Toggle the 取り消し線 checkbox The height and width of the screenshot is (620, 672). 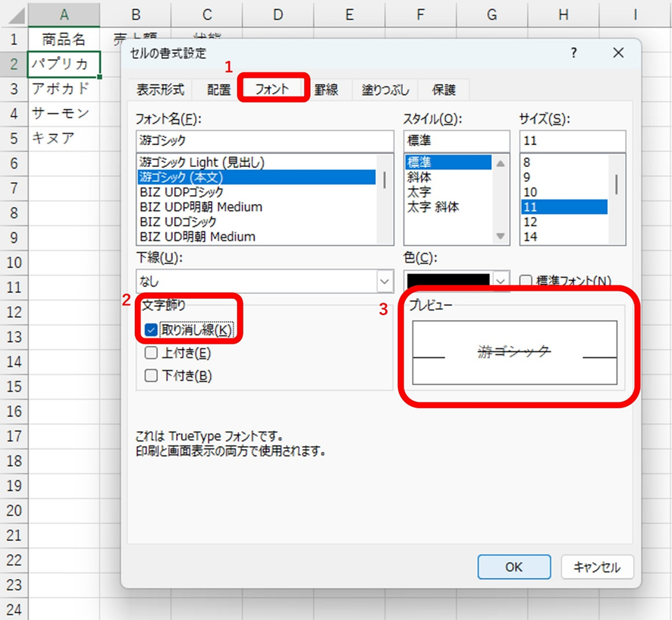pyautogui.click(x=151, y=330)
